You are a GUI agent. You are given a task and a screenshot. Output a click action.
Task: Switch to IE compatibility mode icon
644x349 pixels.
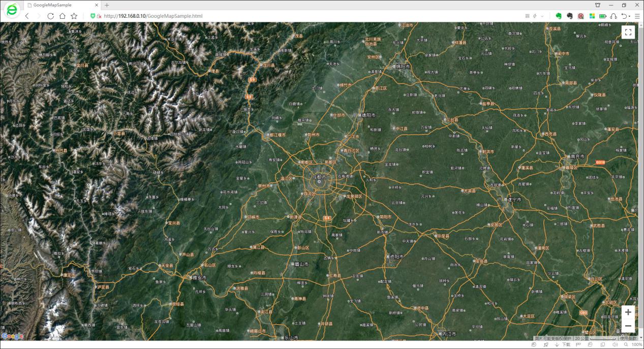click(590, 345)
